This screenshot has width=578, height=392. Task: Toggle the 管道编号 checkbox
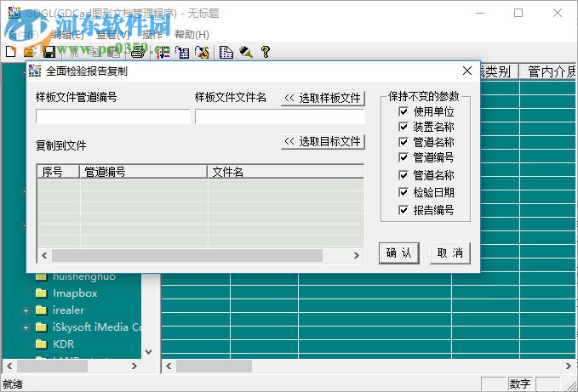[x=403, y=157]
